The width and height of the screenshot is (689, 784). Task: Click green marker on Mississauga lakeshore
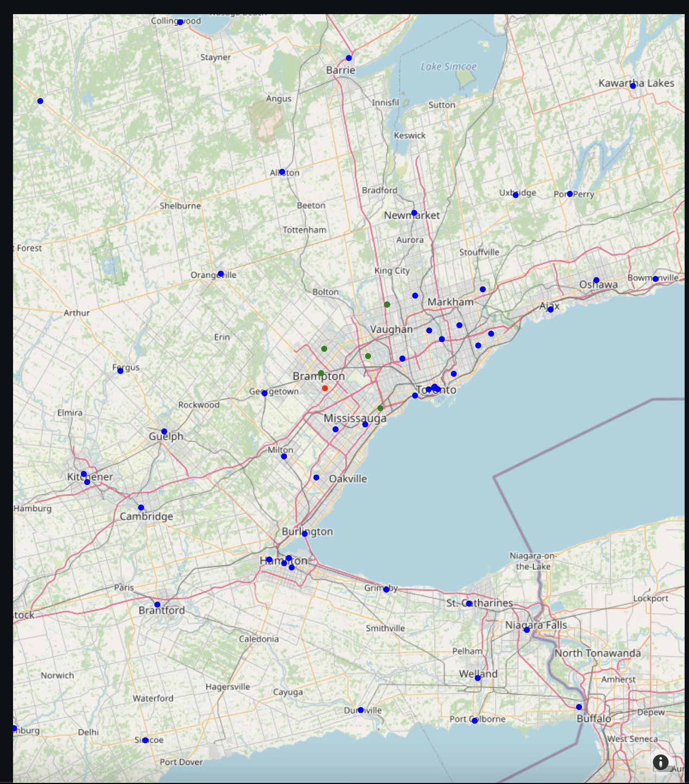380,408
